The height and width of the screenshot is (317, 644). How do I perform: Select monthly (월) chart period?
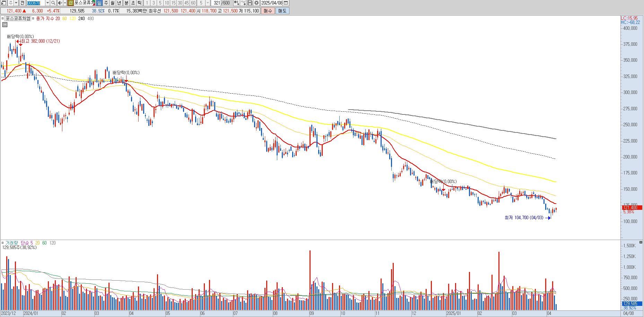113,3
